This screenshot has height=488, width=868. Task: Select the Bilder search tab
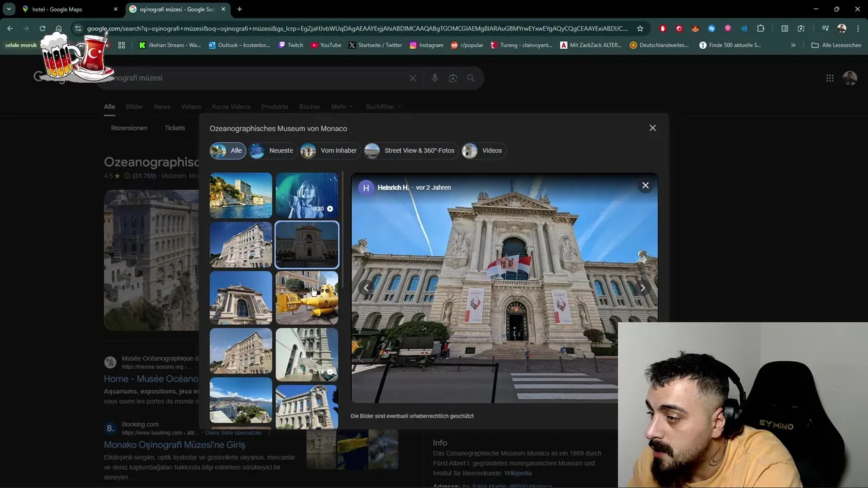coord(134,106)
